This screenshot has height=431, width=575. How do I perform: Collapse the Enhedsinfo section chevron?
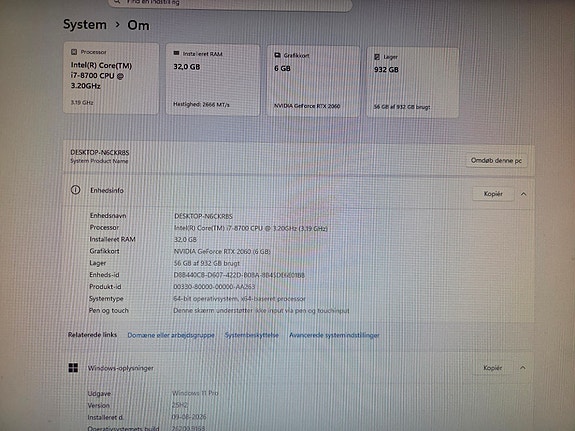(x=524, y=194)
